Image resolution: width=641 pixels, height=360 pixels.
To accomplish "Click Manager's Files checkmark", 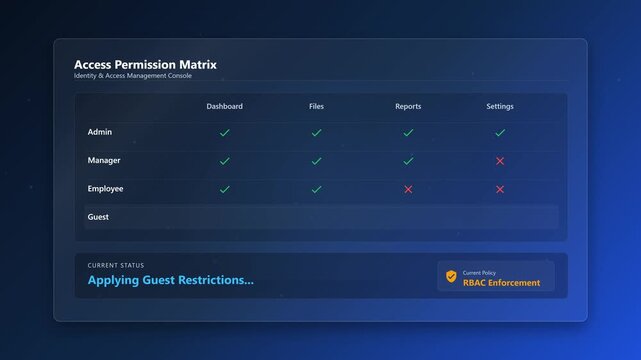I will (316, 161).
